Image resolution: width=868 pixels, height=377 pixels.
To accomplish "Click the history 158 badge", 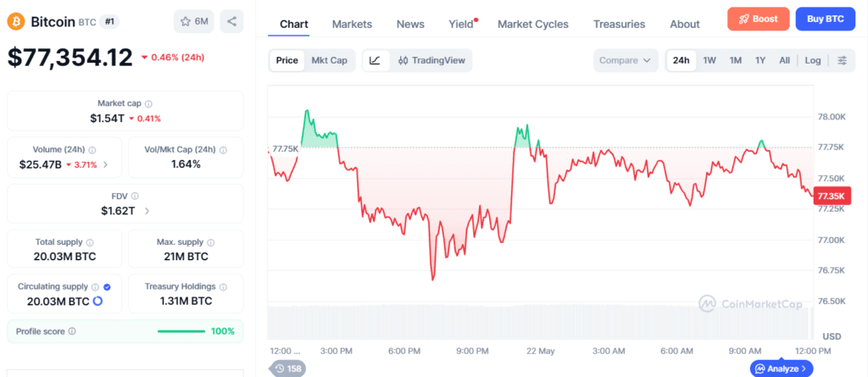I will click(288, 369).
